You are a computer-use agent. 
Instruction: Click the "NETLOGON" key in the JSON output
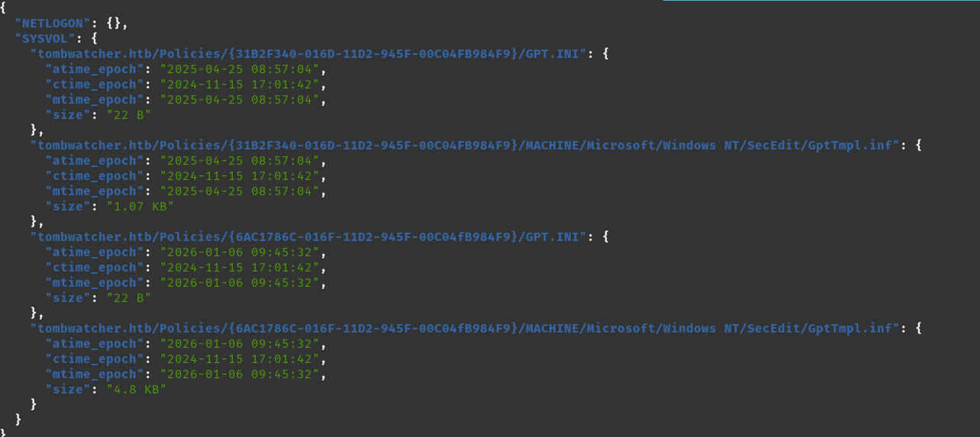pyautogui.click(x=52, y=24)
